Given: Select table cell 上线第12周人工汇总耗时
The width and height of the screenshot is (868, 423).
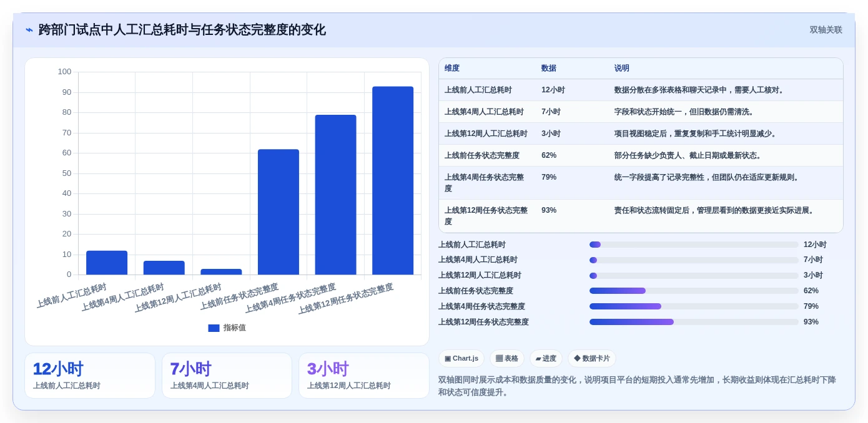Looking at the screenshot, I should click(x=486, y=134).
